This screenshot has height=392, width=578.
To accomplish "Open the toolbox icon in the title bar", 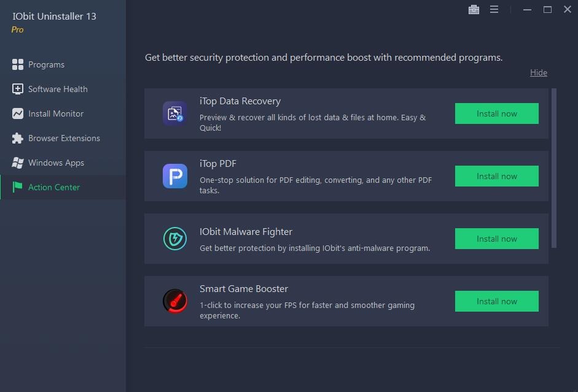I will click(x=473, y=9).
